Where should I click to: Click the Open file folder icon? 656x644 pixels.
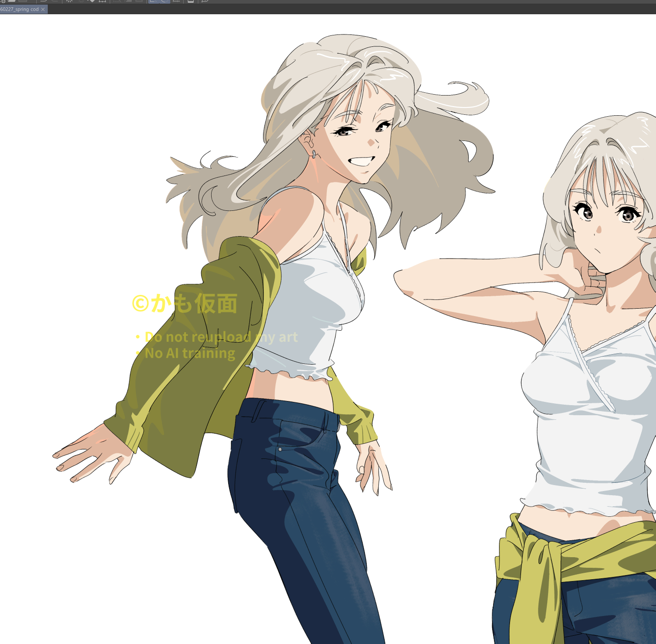pyautogui.click(x=12, y=1)
